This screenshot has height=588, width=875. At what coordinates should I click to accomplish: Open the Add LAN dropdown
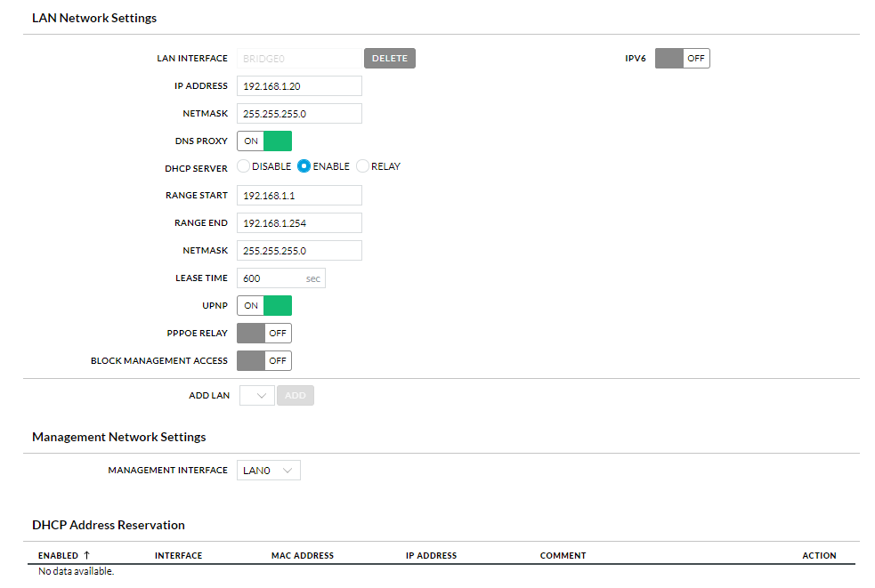[x=256, y=396]
